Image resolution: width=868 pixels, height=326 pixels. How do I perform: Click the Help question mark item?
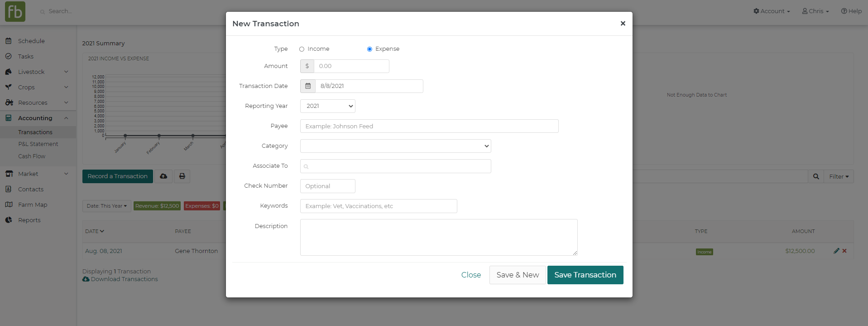(x=851, y=11)
